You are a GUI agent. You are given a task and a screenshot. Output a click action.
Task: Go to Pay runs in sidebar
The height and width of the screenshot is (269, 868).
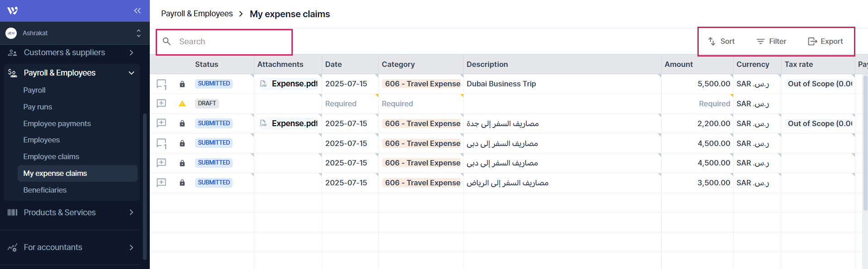coord(38,107)
